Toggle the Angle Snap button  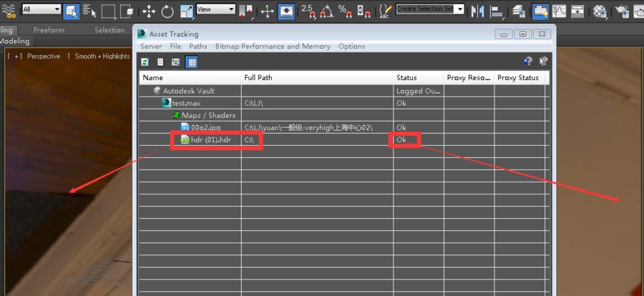(x=326, y=11)
